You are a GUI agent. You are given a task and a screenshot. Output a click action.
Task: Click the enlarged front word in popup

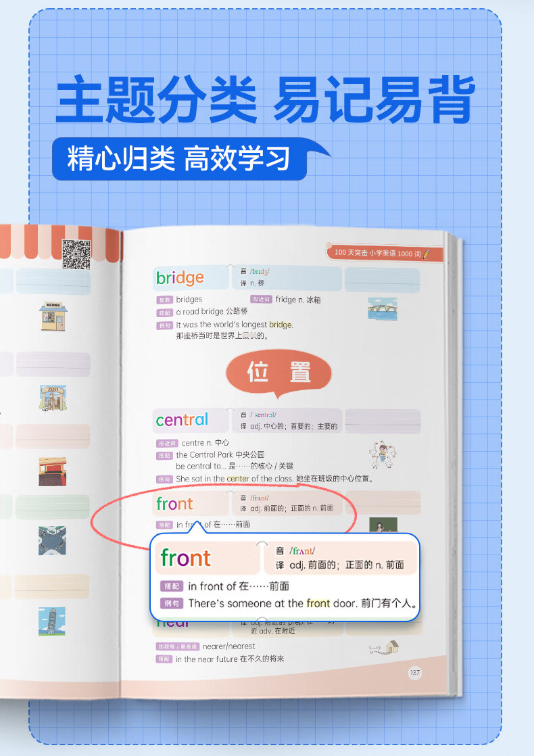[186, 558]
